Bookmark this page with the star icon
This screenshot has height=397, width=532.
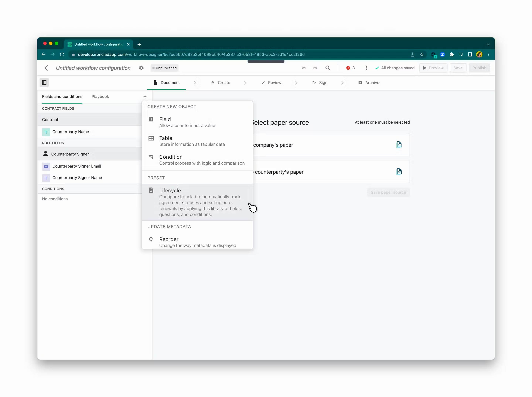coord(422,55)
